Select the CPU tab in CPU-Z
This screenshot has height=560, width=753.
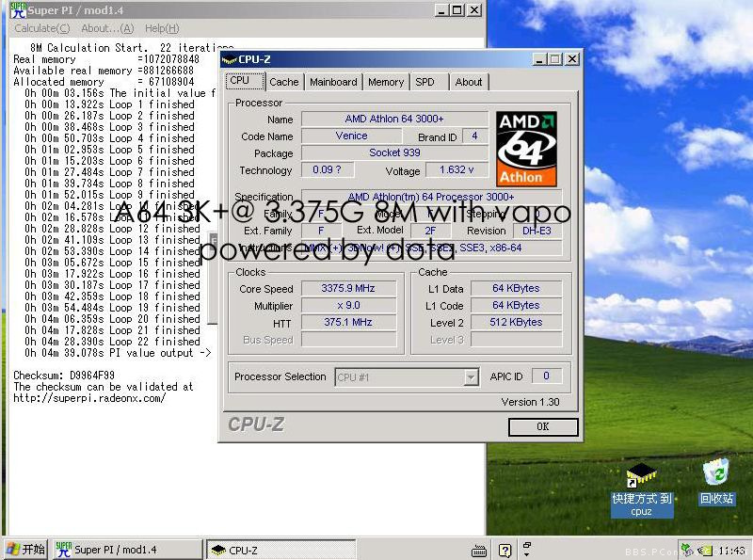tap(245, 81)
